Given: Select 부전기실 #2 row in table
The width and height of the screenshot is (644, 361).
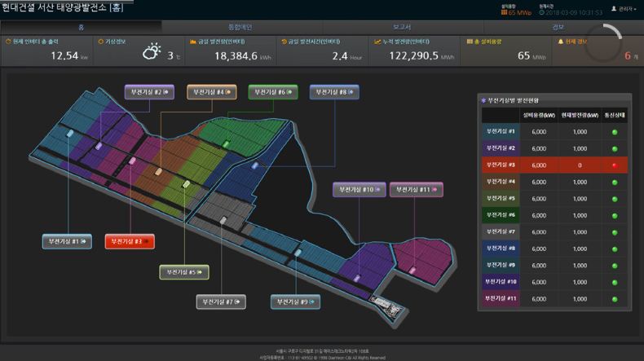Looking at the screenshot, I should pyautogui.click(x=554, y=148).
